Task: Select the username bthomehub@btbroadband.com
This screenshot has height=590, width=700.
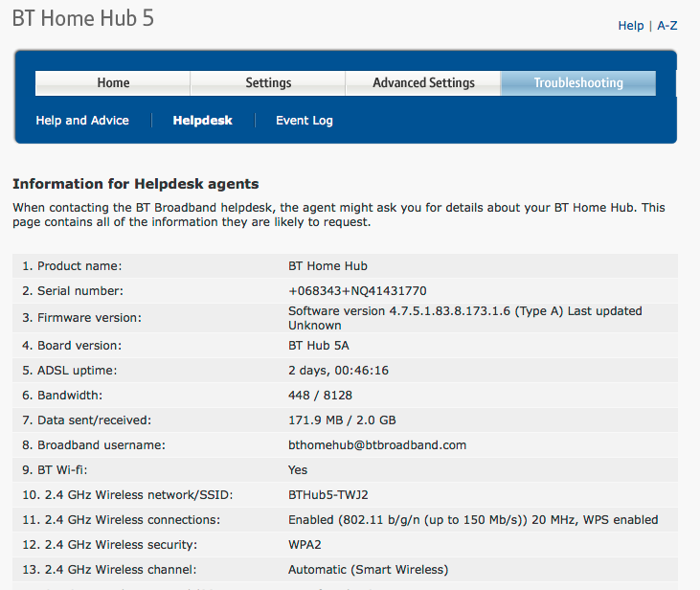Action: [x=377, y=445]
